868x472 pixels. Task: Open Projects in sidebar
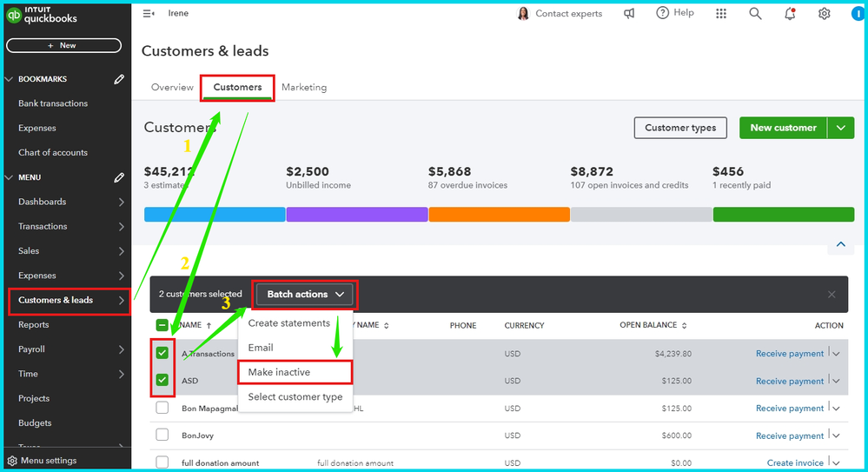[33, 399]
